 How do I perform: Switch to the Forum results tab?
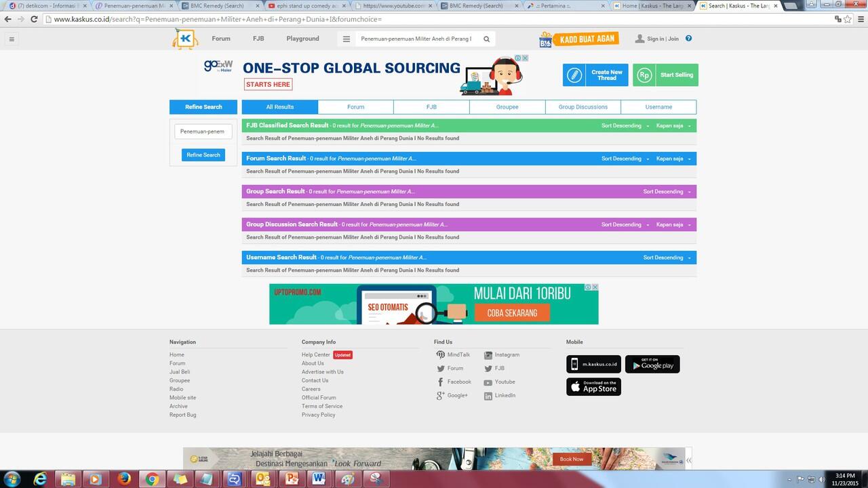pyautogui.click(x=356, y=107)
